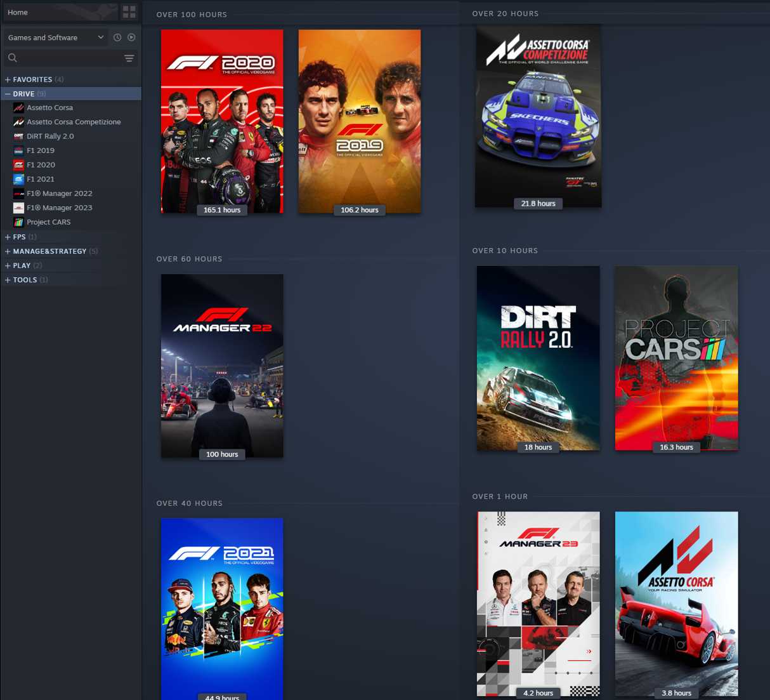Viewport: 770px width, 700px height.
Task: Select Assetto Corsa Competizione in sidebar
Action: coord(74,122)
